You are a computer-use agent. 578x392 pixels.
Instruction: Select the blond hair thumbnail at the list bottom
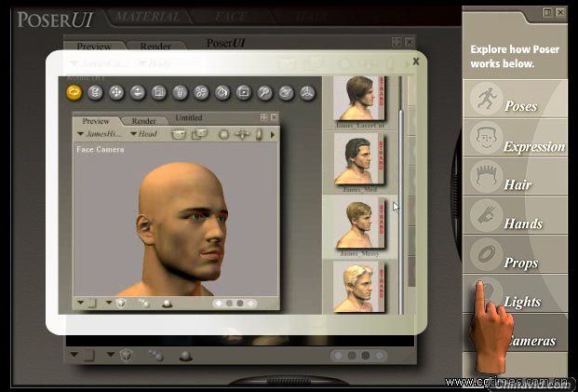pyautogui.click(x=360, y=288)
